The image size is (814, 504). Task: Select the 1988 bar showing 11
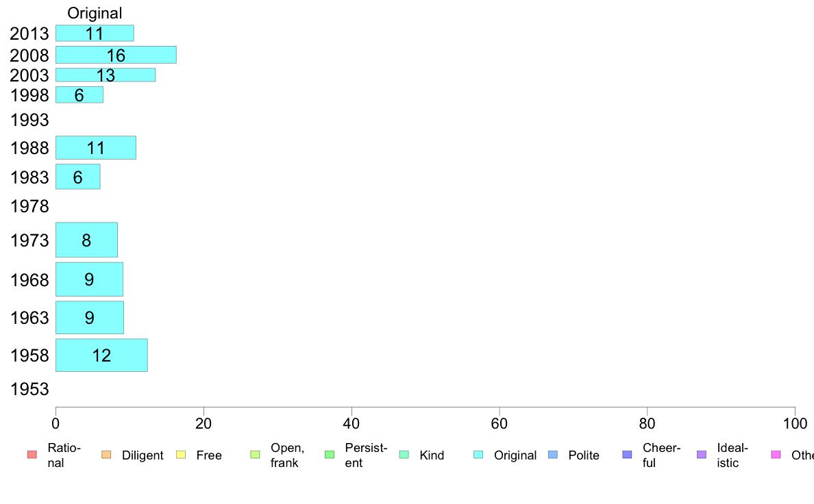tap(95, 148)
